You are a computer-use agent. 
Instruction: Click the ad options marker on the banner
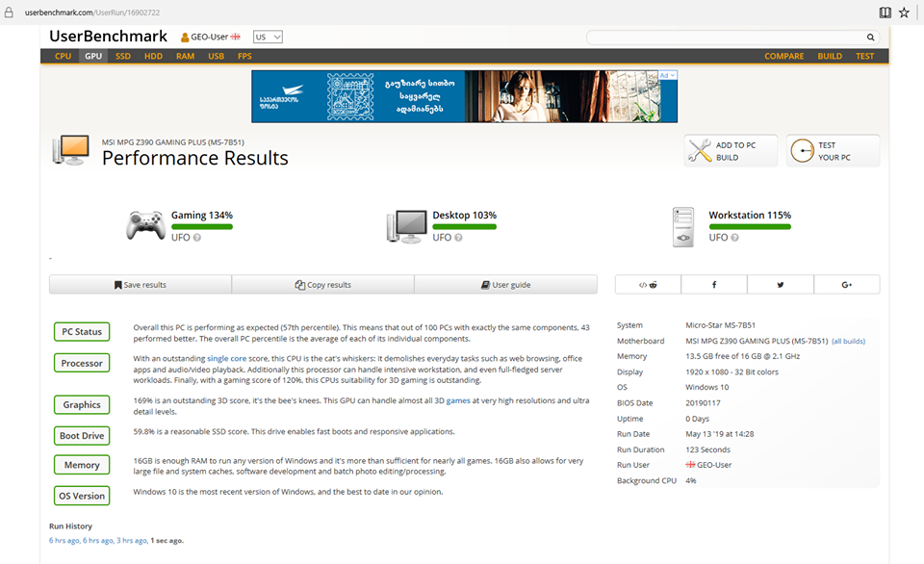[x=668, y=75]
